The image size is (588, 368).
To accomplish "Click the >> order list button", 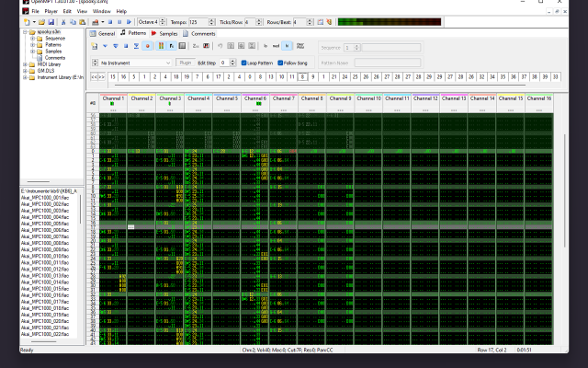I will coord(101,76).
